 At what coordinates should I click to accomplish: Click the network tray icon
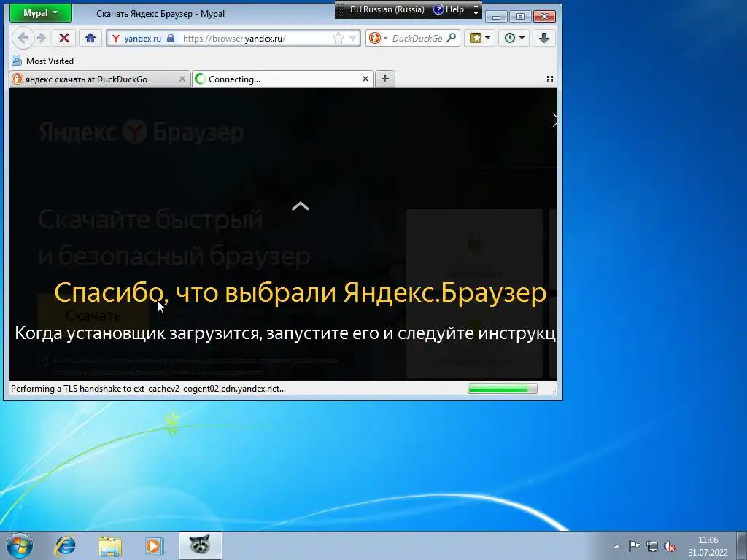point(651,546)
